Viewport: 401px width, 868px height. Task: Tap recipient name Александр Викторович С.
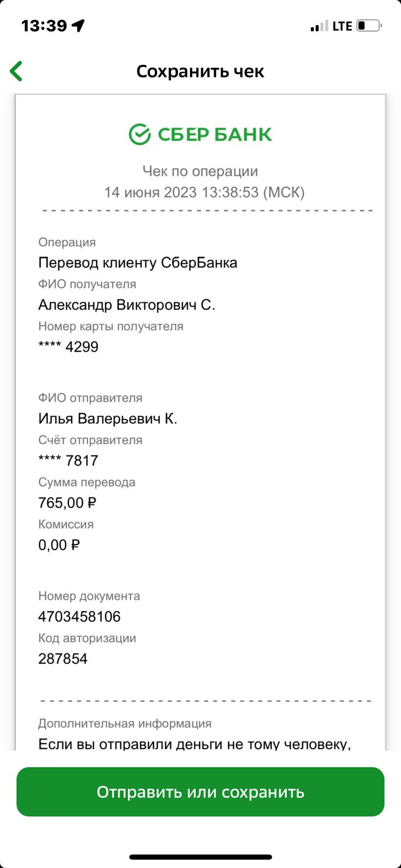[x=127, y=305]
